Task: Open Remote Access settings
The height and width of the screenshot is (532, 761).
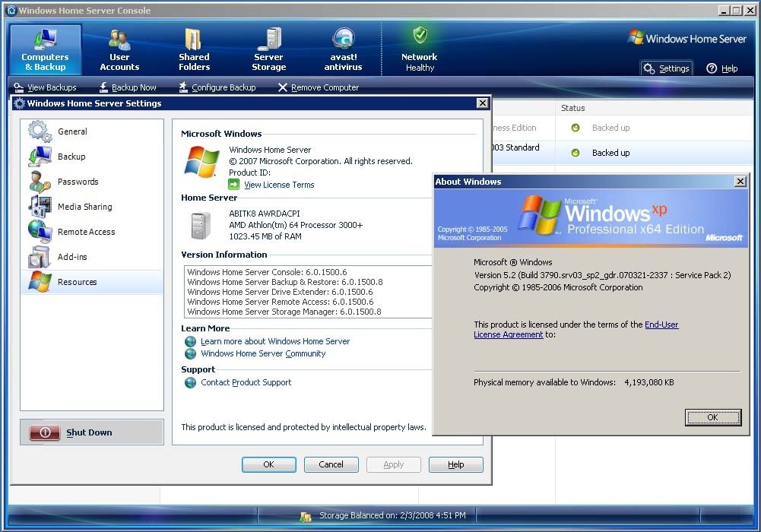Action: click(x=92, y=232)
